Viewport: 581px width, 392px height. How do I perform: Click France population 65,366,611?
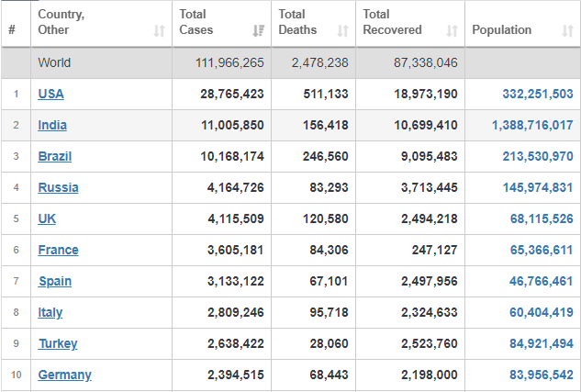click(542, 250)
